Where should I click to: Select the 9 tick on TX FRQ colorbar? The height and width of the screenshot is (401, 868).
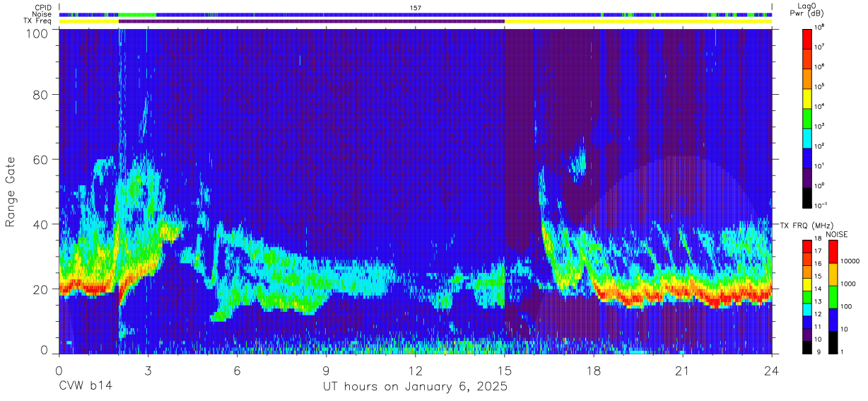818,351
